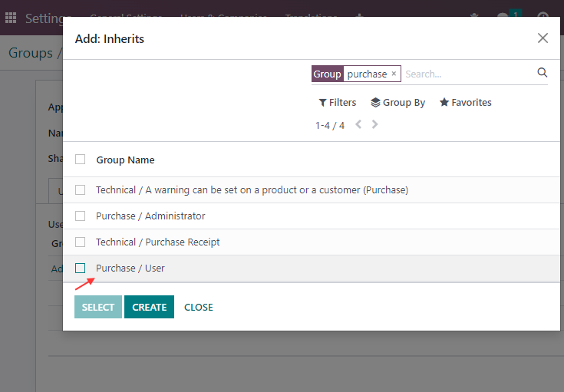Image resolution: width=564 pixels, height=392 pixels.
Task: Open the Group By dropdown
Action: point(397,103)
